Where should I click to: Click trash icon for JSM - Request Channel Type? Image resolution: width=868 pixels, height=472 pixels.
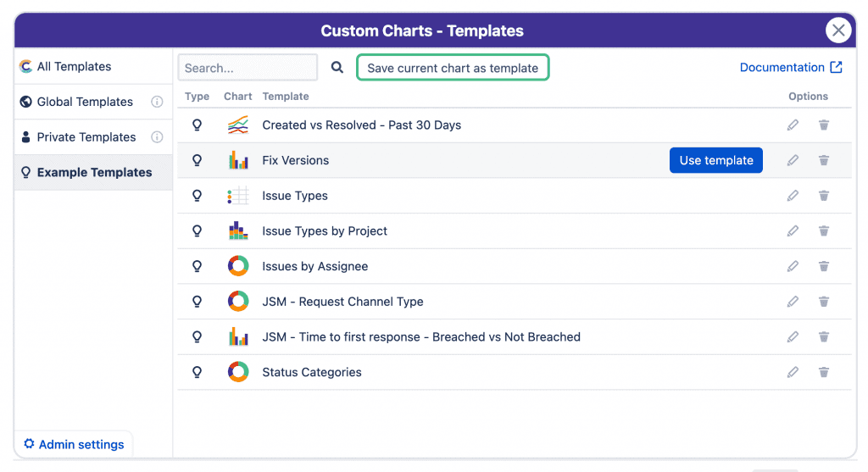[823, 302]
